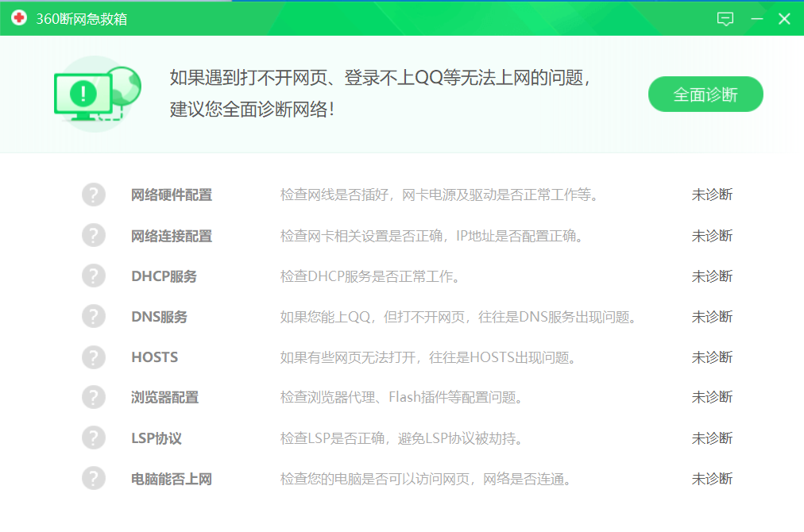Click the 全面诊断 button
This screenshot has height=532, width=804.
(705, 94)
